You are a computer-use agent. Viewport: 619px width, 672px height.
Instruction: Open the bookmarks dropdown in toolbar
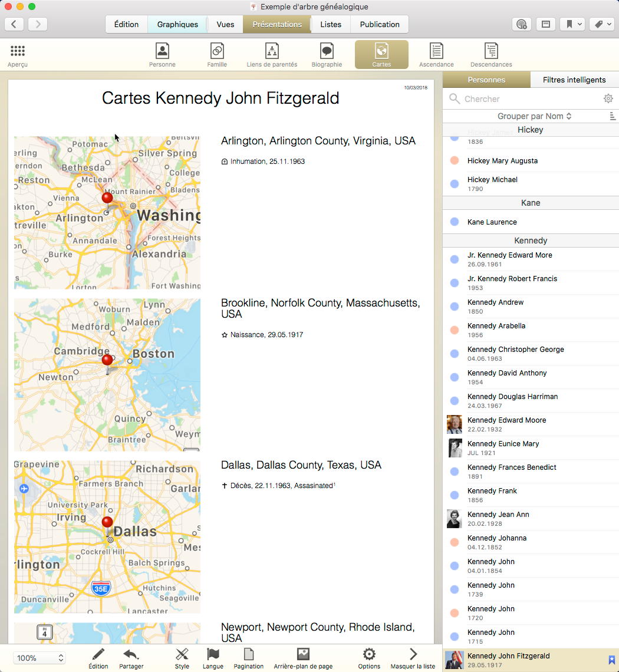pos(573,24)
